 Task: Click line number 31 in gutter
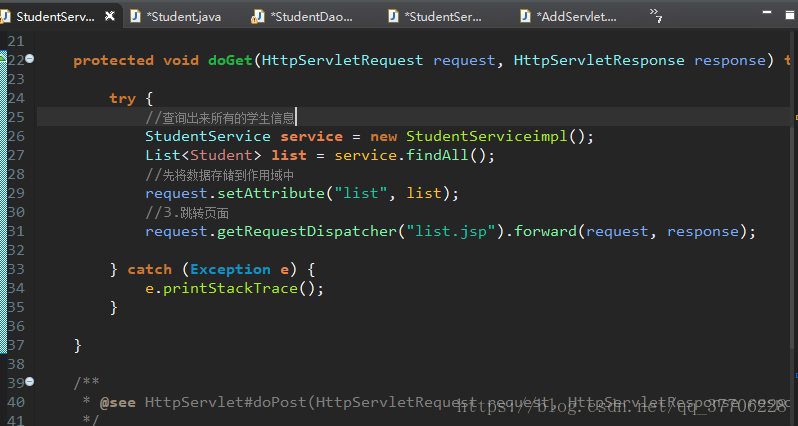click(16, 232)
